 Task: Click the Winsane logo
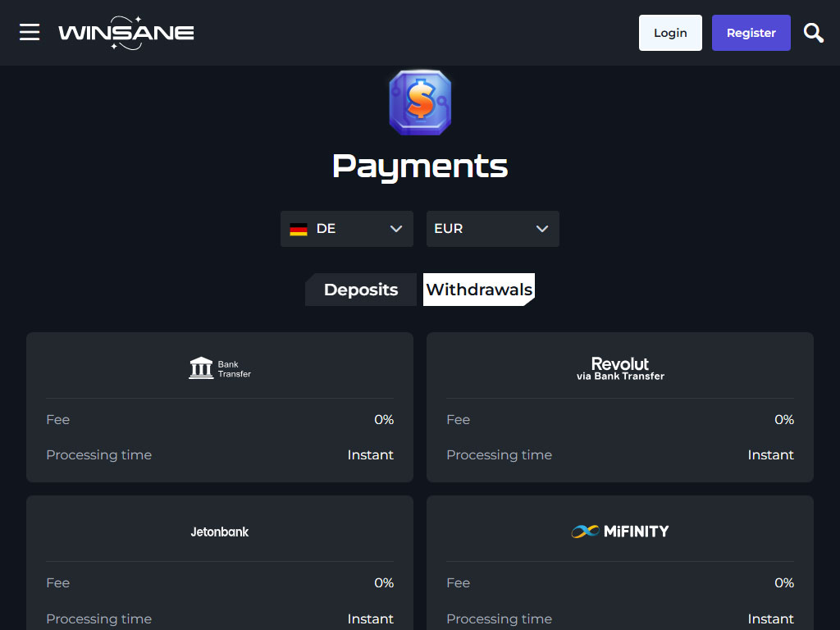point(126,33)
